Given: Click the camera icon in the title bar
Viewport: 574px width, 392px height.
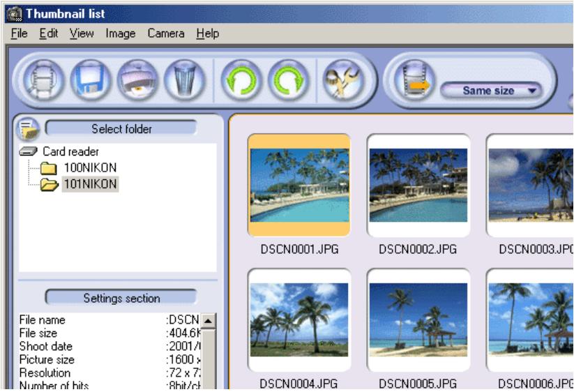Looking at the screenshot, I should (x=15, y=14).
